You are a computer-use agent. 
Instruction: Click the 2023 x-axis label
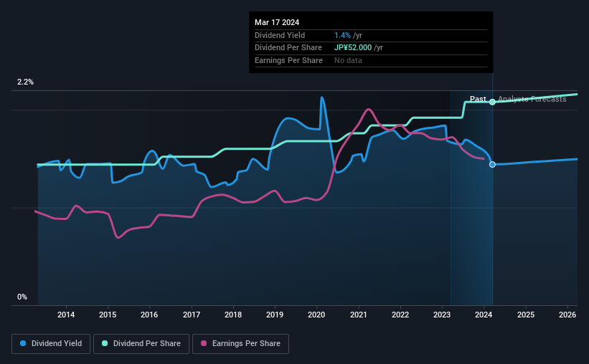tap(442, 315)
